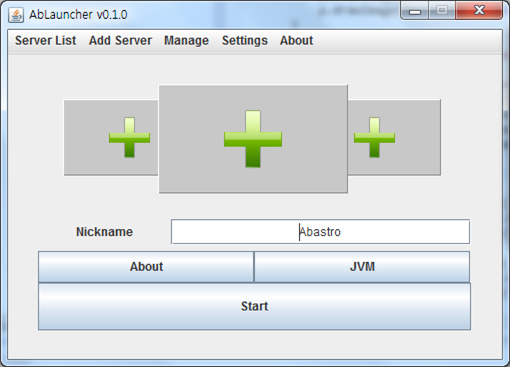
Task: Click the Nickname label
Action: point(104,232)
